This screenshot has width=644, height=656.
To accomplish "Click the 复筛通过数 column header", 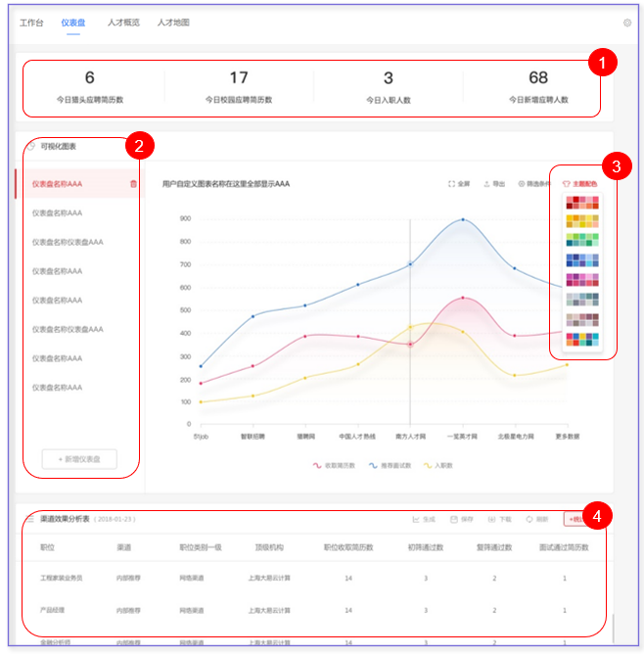I will pyautogui.click(x=494, y=547).
